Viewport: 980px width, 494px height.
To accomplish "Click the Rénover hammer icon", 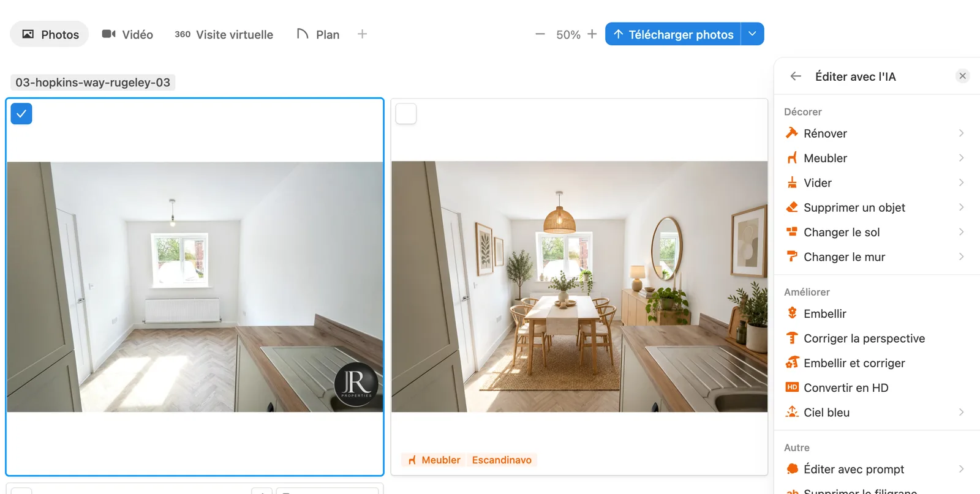I will click(792, 133).
